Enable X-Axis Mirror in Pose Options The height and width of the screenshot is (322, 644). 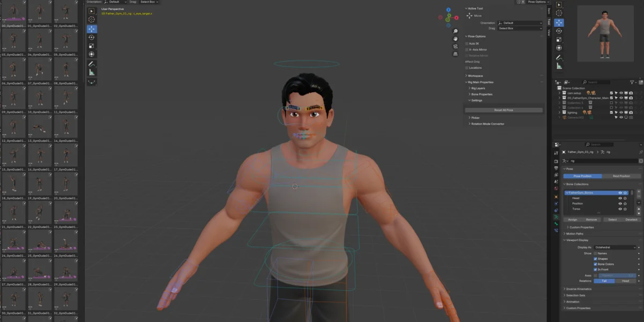point(467,49)
